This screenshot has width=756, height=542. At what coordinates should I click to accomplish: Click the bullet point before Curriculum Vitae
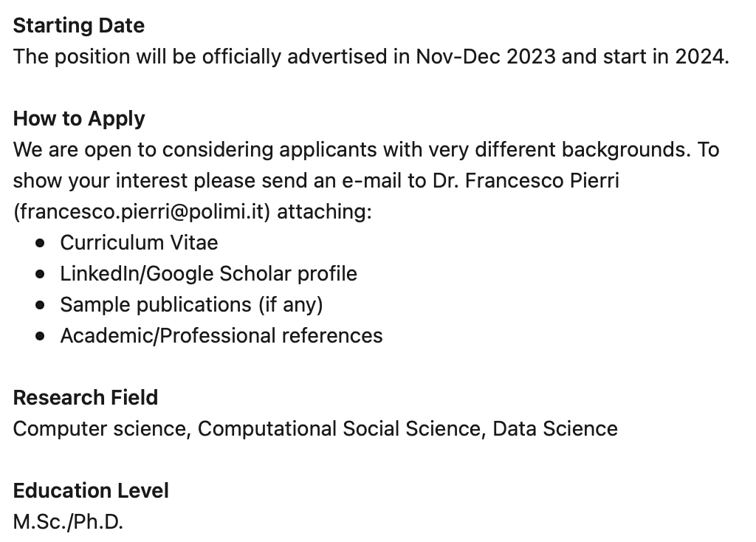[x=41, y=243]
